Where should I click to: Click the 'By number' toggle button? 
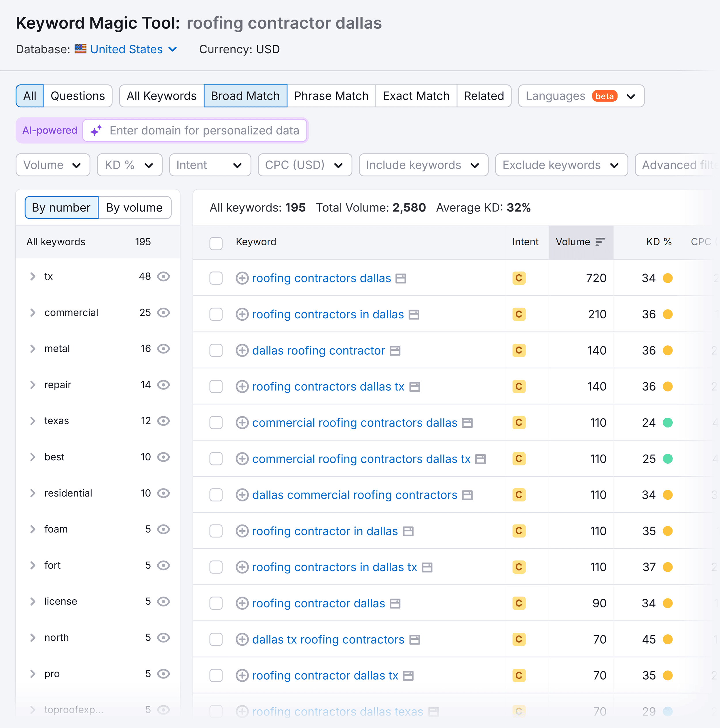60,207
